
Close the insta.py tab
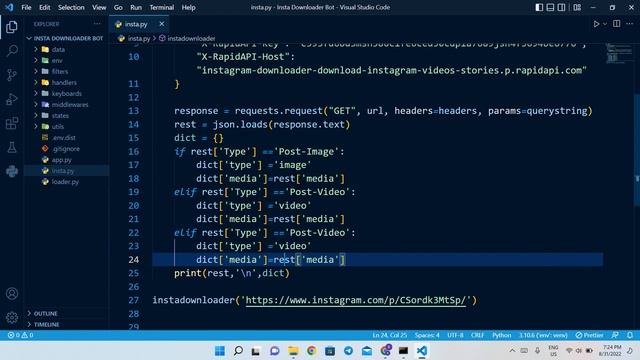[162, 24]
